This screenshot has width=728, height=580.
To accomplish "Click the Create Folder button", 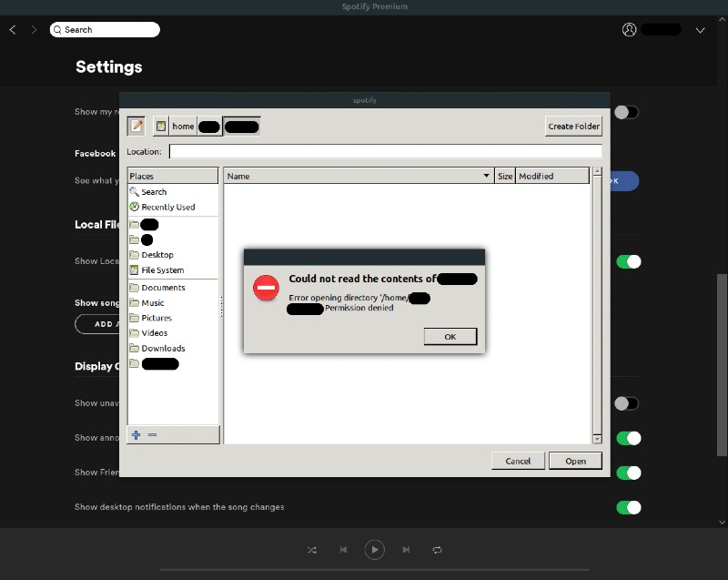I will point(573,126).
